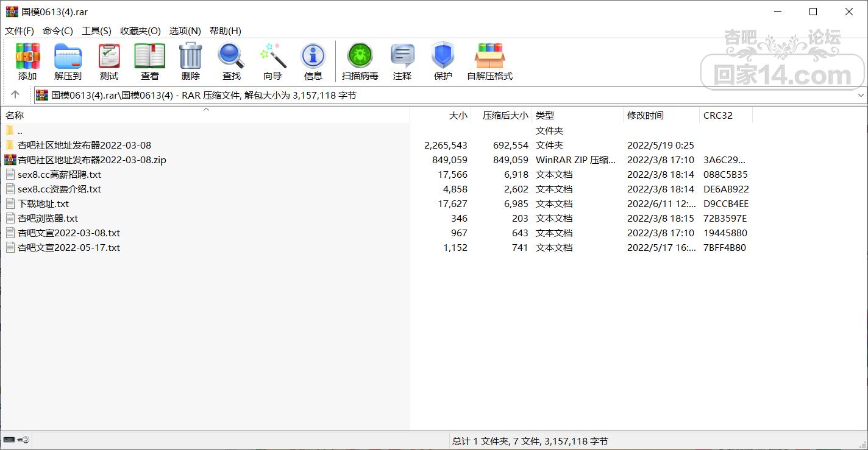This screenshot has height=450, width=868.
Task: Click the date 2022/5/19 0:25
Action: 661,145
